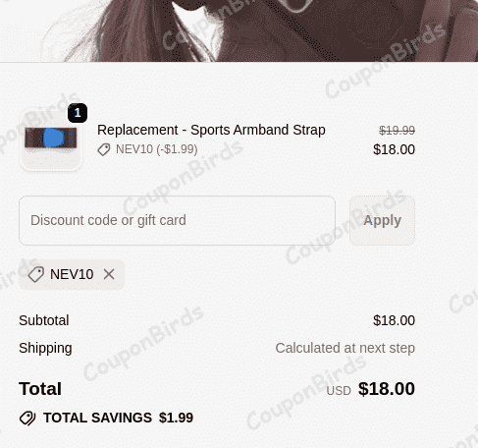Click the Shipping label
Image resolution: width=478 pixels, height=448 pixels.
click(45, 348)
